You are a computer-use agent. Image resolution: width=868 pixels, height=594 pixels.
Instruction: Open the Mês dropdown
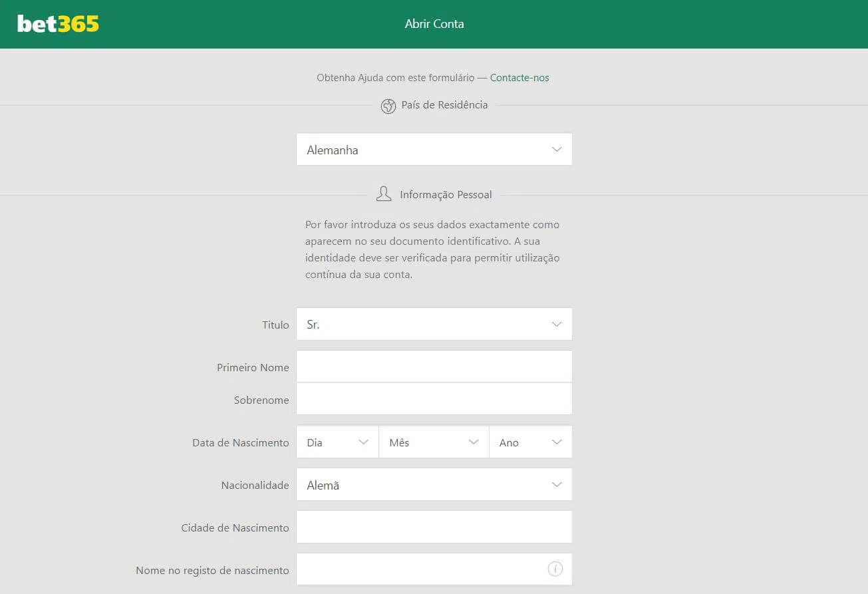[434, 442]
